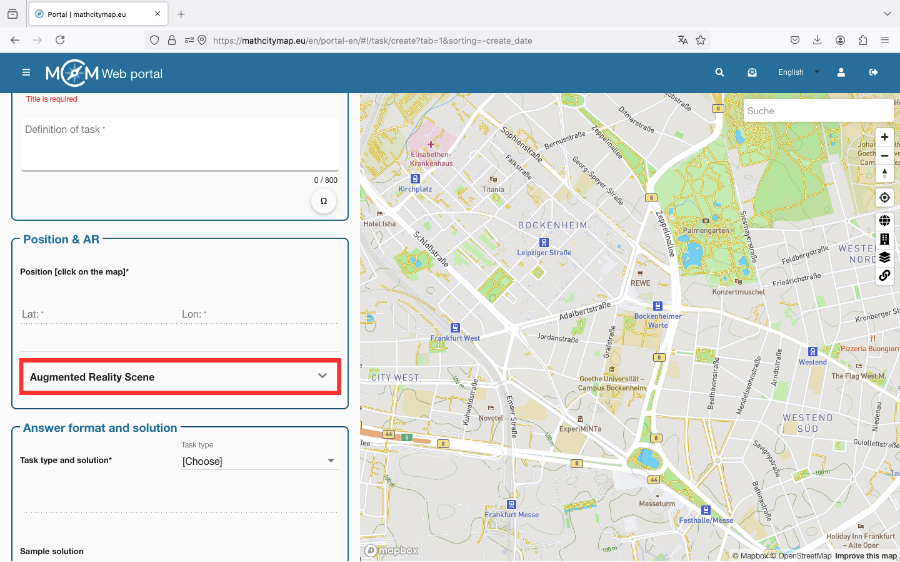
Task: Zoom out on the map
Action: (884, 155)
